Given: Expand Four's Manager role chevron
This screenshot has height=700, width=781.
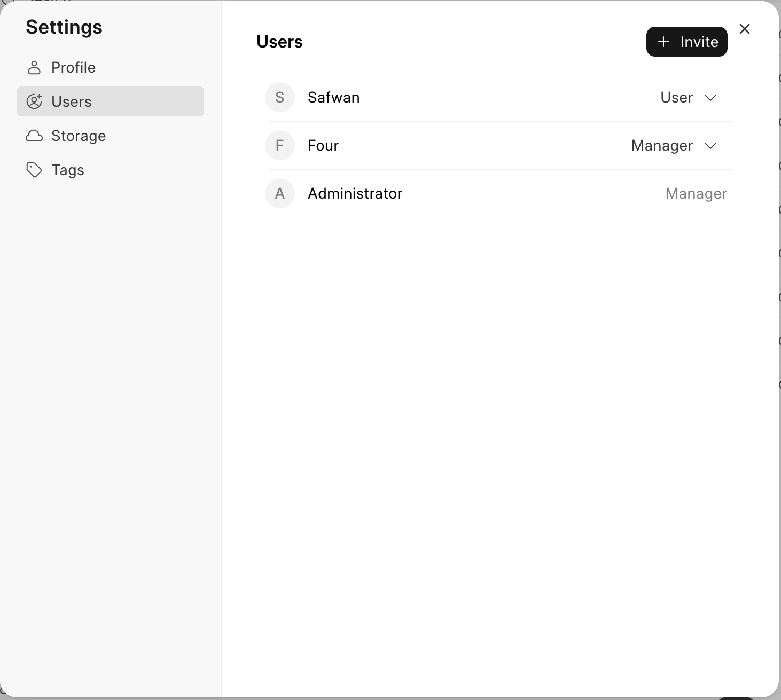Looking at the screenshot, I should [x=710, y=146].
